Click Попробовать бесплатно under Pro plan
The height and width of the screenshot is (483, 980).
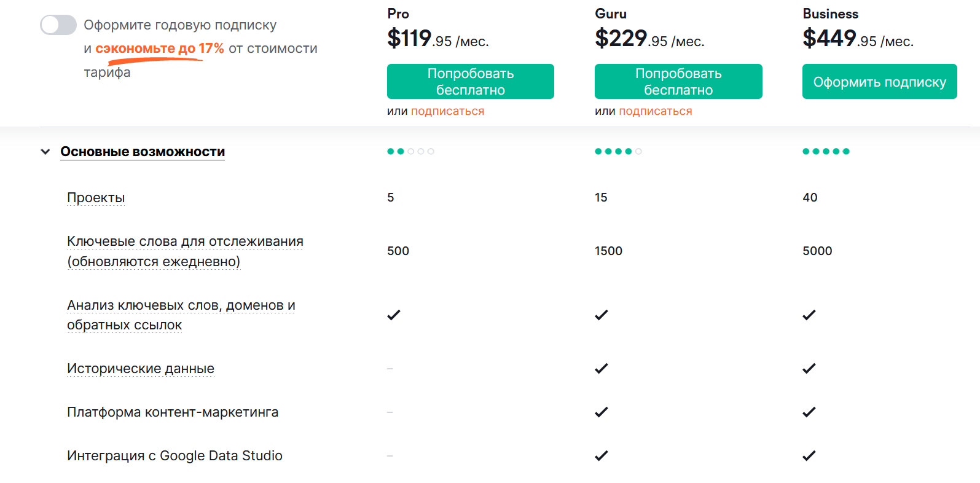point(471,82)
